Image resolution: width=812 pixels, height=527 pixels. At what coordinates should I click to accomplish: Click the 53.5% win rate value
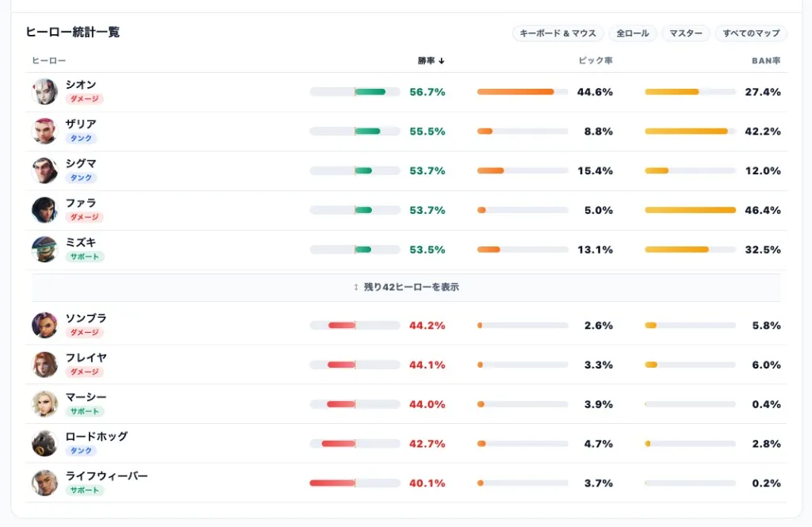427,250
